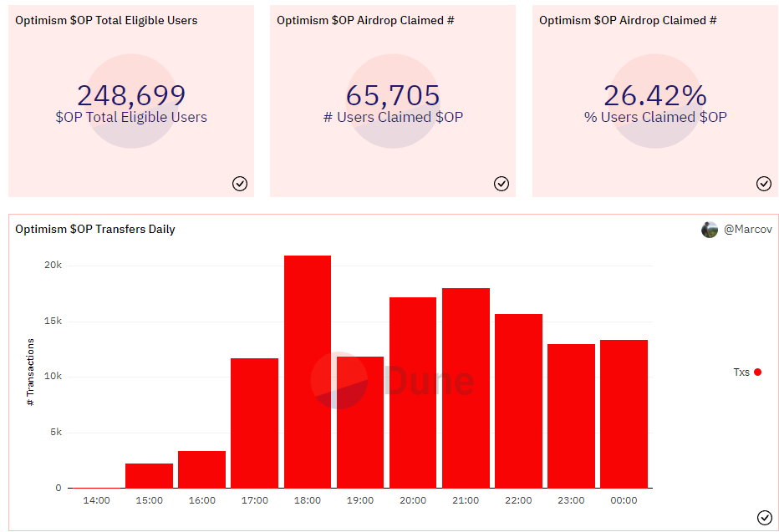Toggle the Txs legend red dot
Image resolution: width=779 pixels, height=532 pixels.
tap(757, 372)
